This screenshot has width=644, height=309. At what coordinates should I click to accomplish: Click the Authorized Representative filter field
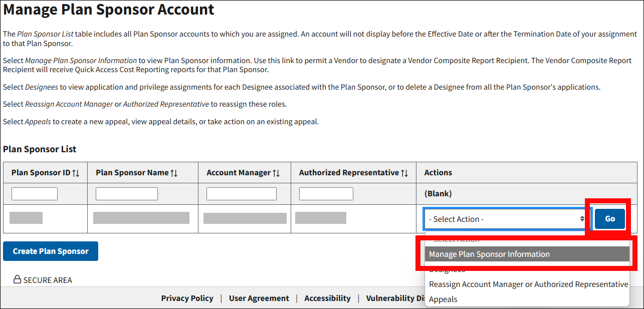326,194
